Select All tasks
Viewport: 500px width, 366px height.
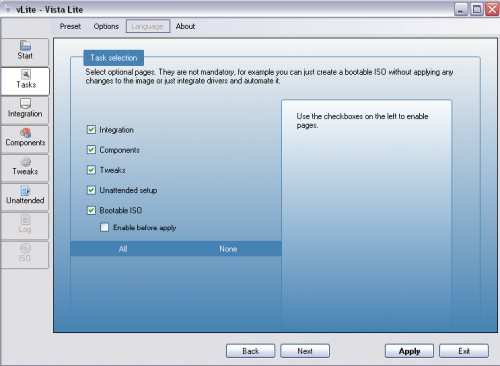123,249
